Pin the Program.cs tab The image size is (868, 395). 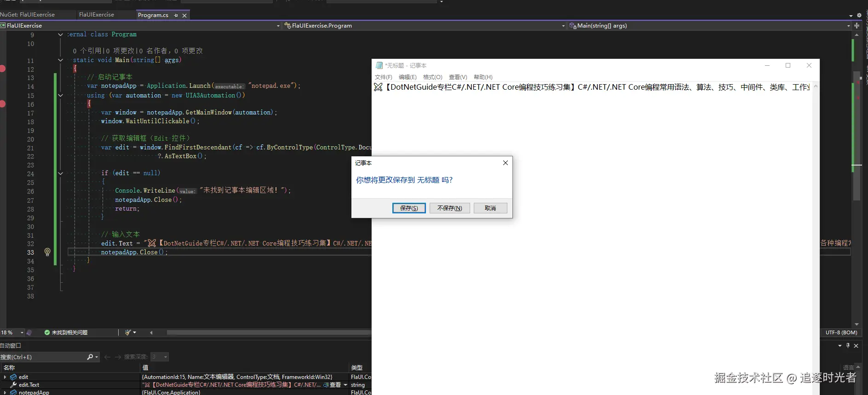pos(176,15)
